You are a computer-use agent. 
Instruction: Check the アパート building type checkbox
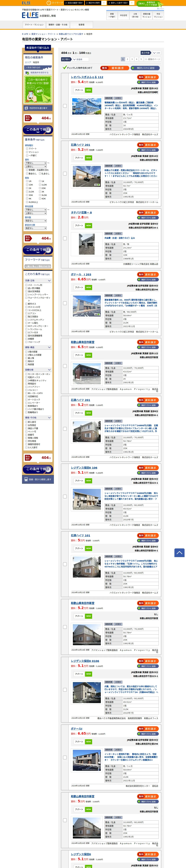(x=27, y=149)
